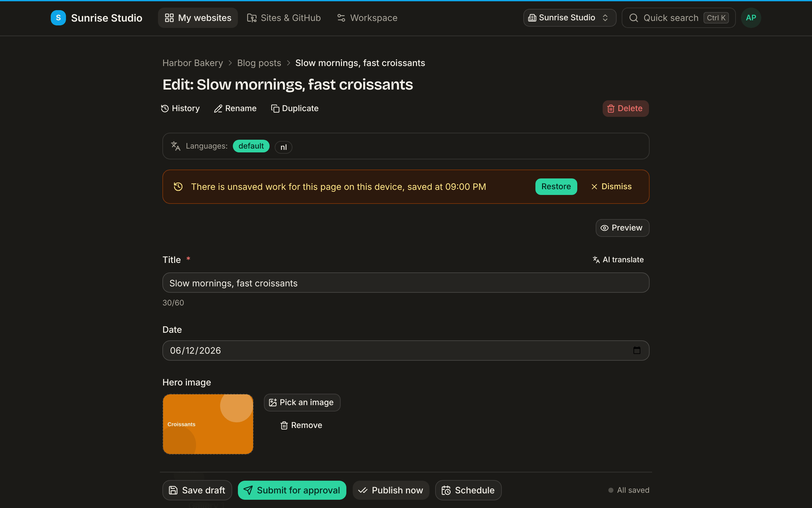
Task: Duplicate the blog post
Action: (295, 109)
